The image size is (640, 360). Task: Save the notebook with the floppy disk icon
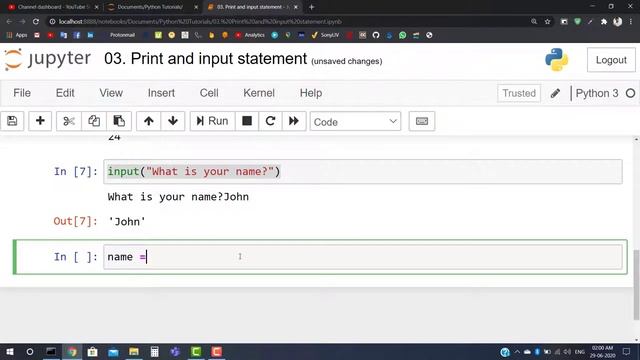(12, 121)
